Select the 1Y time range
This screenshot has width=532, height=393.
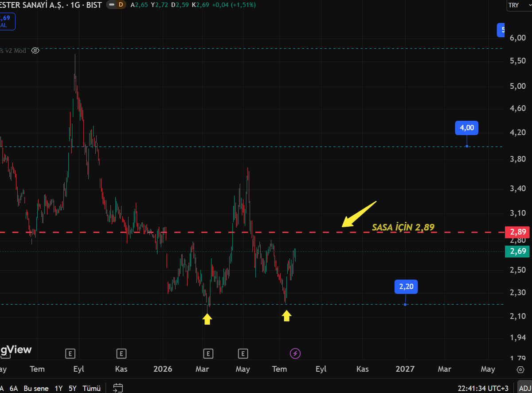pyautogui.click(x=59, y=388)
